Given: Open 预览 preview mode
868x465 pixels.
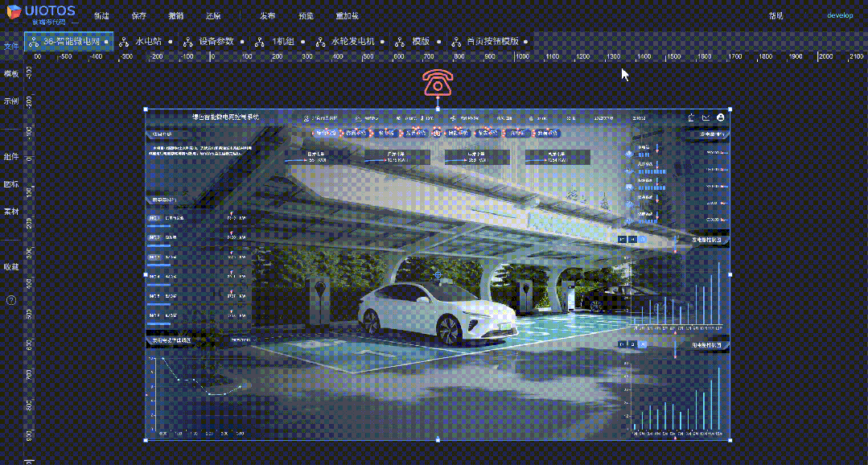Looking at the screenshot, I should pos(306,15).
